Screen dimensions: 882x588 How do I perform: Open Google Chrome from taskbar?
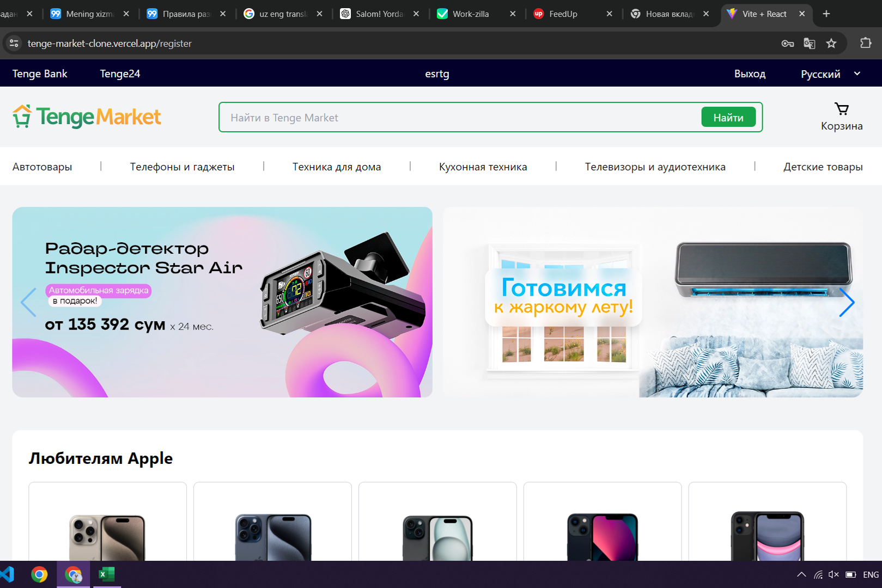(x=39, y=574)
